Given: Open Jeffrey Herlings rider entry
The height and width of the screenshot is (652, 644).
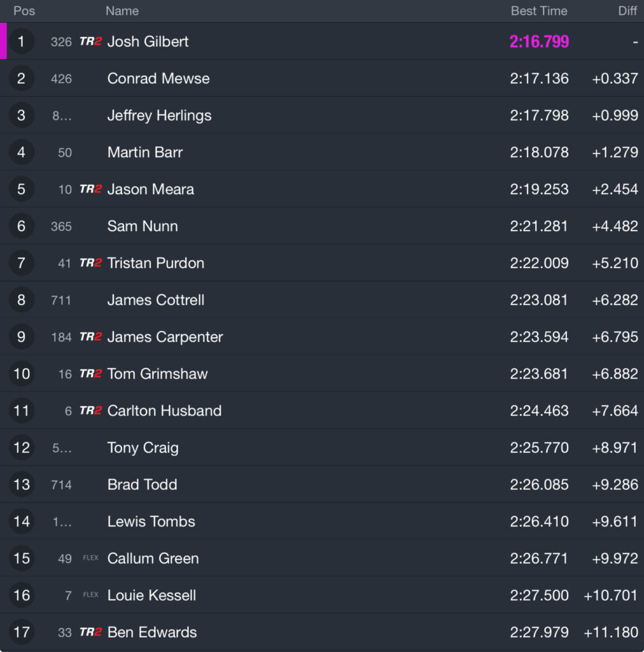Looking at the screenshot, I should pos(322,115).
